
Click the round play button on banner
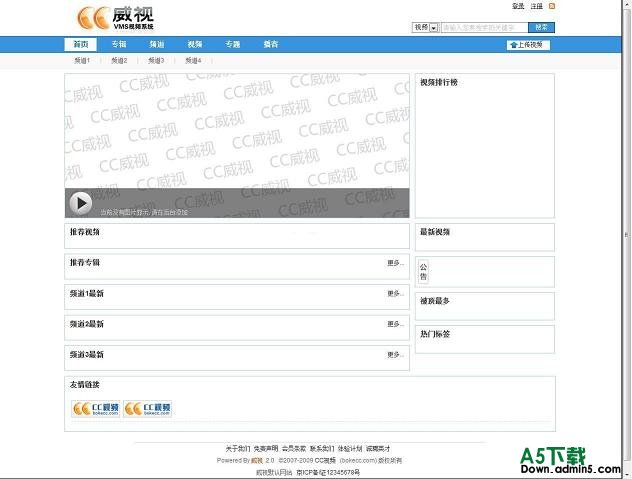pos(81,203)
